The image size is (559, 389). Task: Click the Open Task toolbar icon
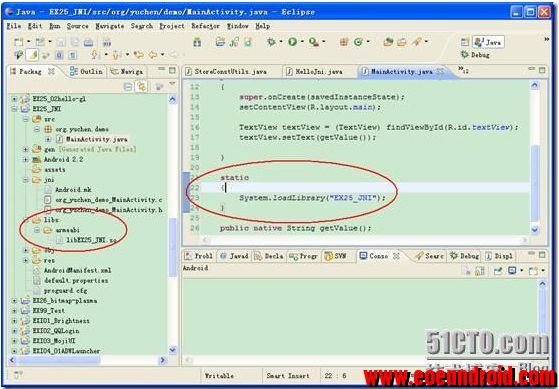point(402,42)
